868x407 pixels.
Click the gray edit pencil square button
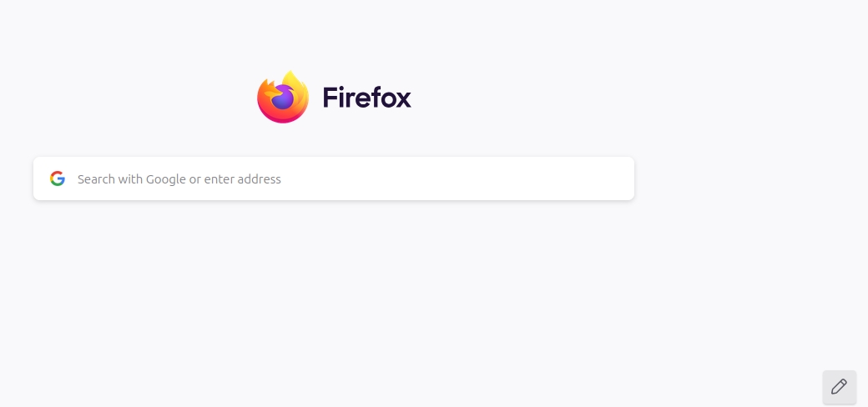[x=840, y=386]
